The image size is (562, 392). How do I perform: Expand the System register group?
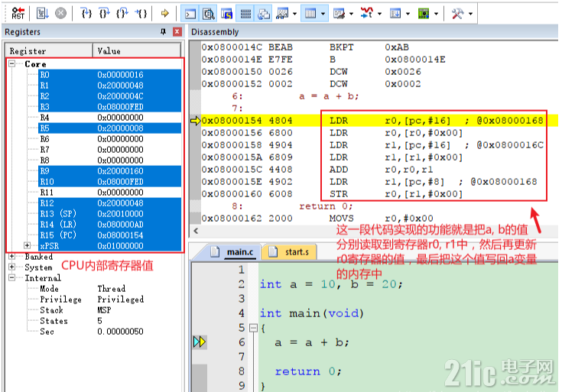click(11, 267)
